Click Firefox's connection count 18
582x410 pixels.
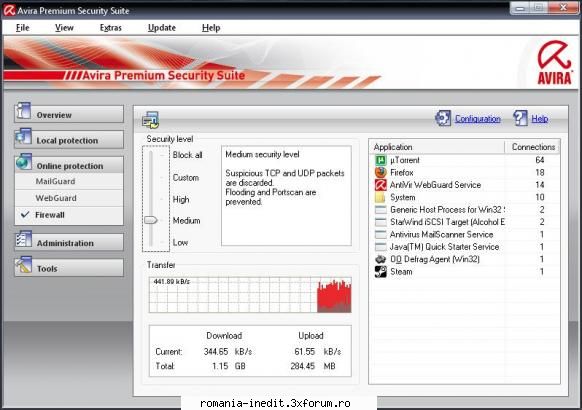[540, 173]
